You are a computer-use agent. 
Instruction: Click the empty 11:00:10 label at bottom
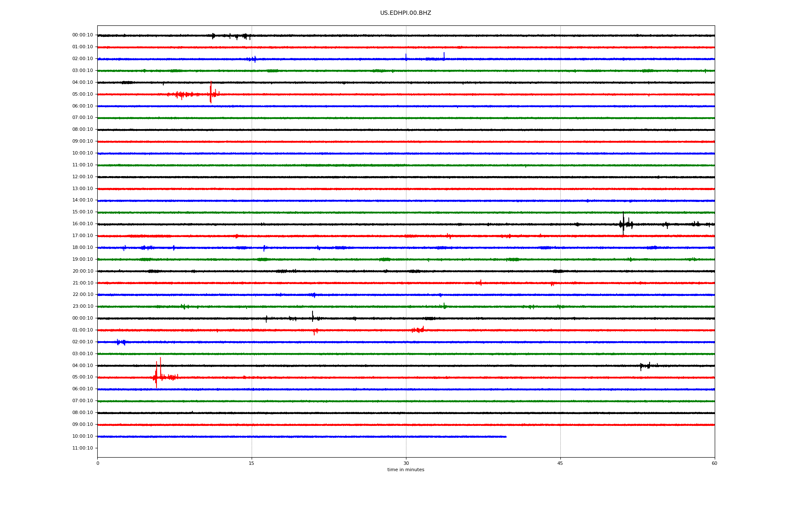[x=82, y=448]
